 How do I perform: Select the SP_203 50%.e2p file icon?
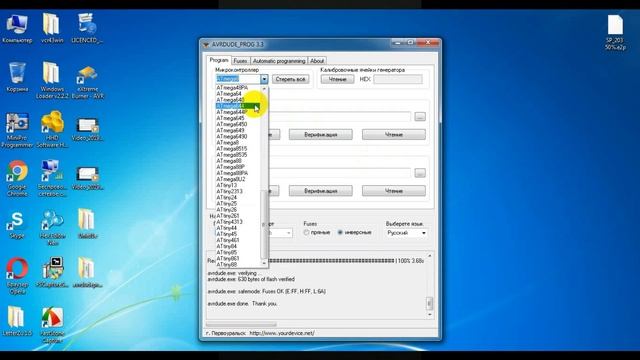(x=615, y=33)
